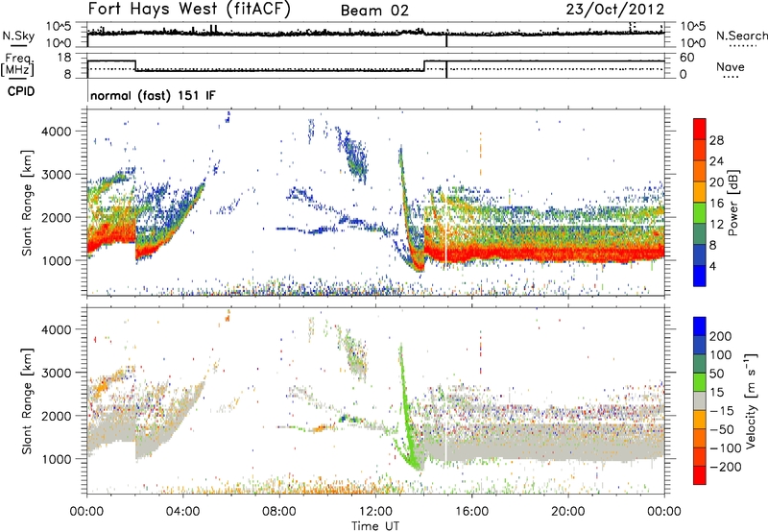Select the 'normal (fast) 151 IF' text
768x532 pixels.
pos(153,95)
